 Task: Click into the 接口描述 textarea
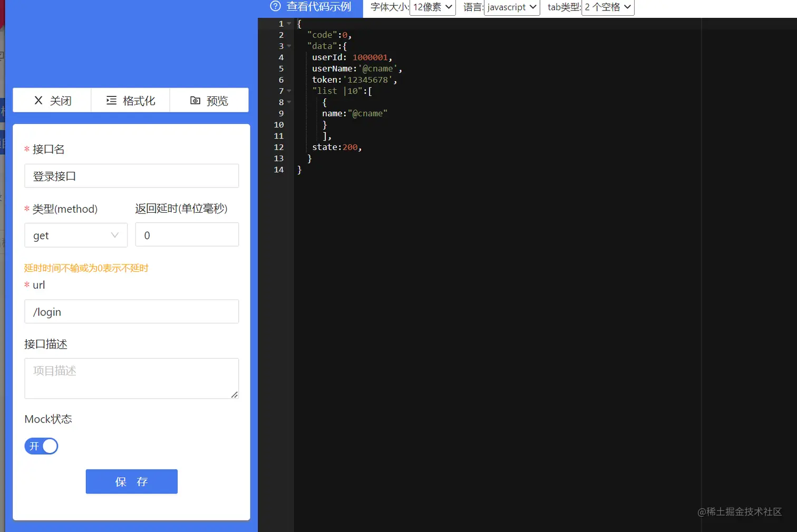131,378
